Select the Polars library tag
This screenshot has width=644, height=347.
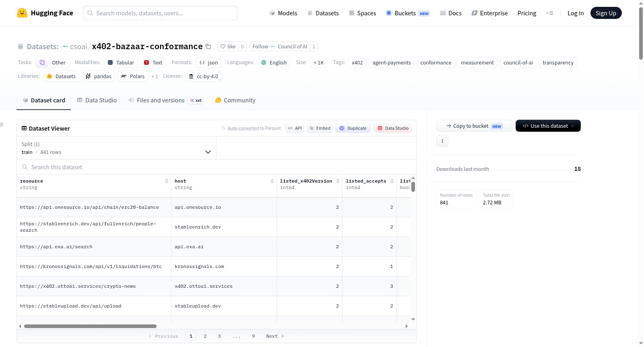[x=133, y=76]
